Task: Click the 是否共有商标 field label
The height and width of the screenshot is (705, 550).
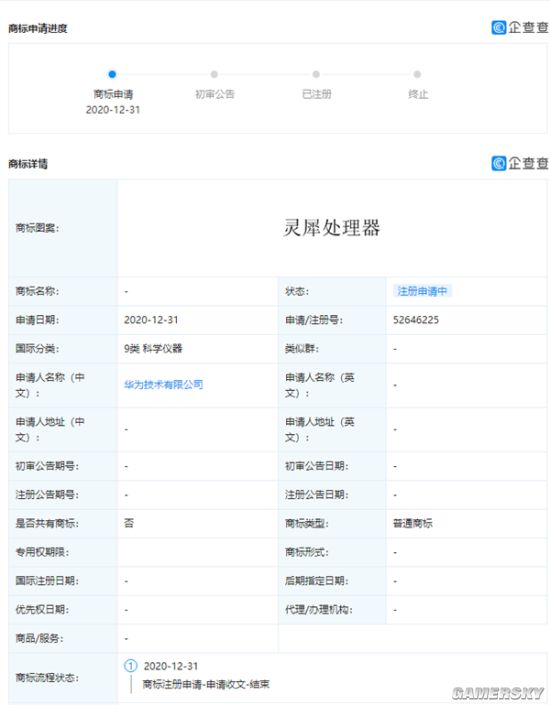Action: click(47, 523)
